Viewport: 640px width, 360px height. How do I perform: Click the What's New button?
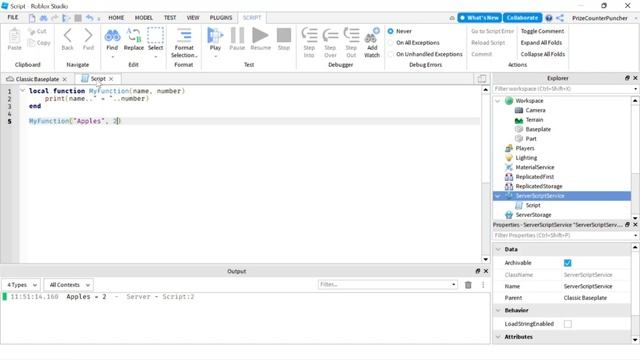[x=479, y=18]
